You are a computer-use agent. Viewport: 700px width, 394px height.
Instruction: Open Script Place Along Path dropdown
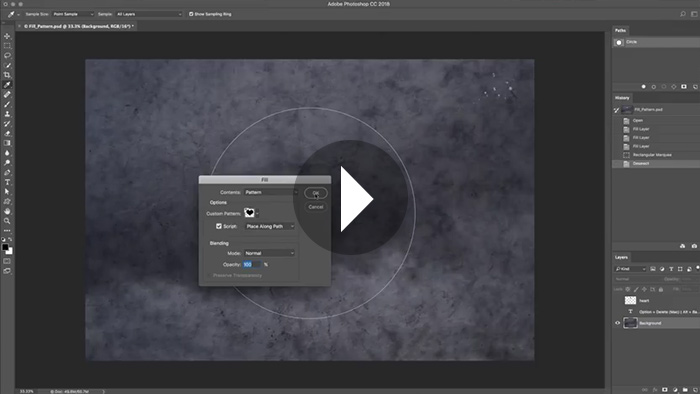click(270, 226)
